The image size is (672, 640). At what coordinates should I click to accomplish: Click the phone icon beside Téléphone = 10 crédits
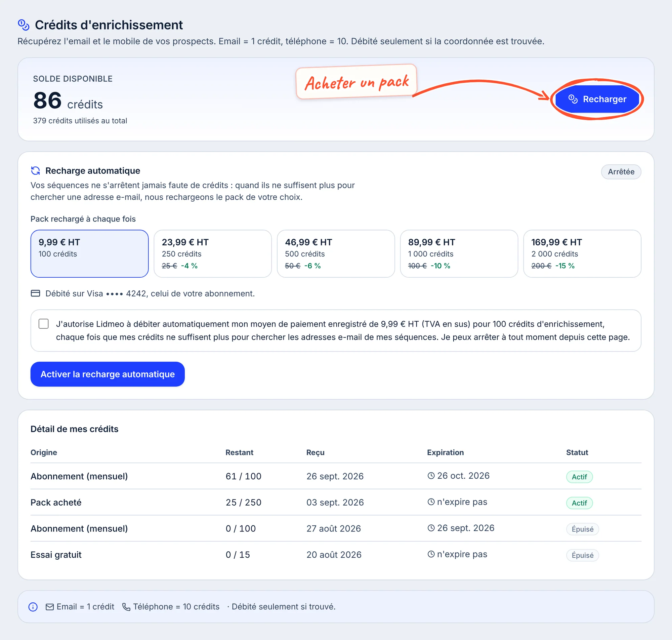126,607
